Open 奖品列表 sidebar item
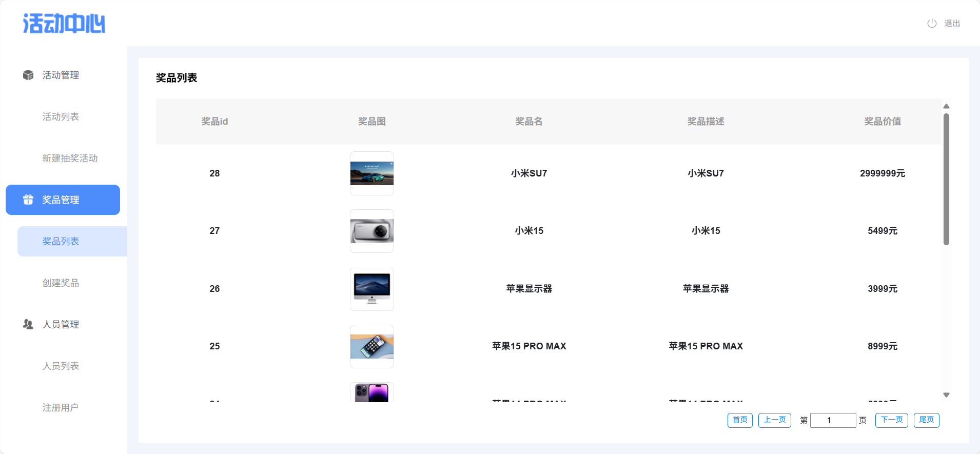 coord(72,241)
